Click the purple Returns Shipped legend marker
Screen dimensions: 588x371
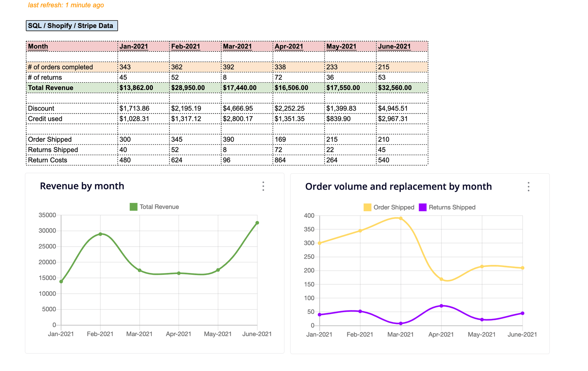pyautogui.click(x=423, y=207)
